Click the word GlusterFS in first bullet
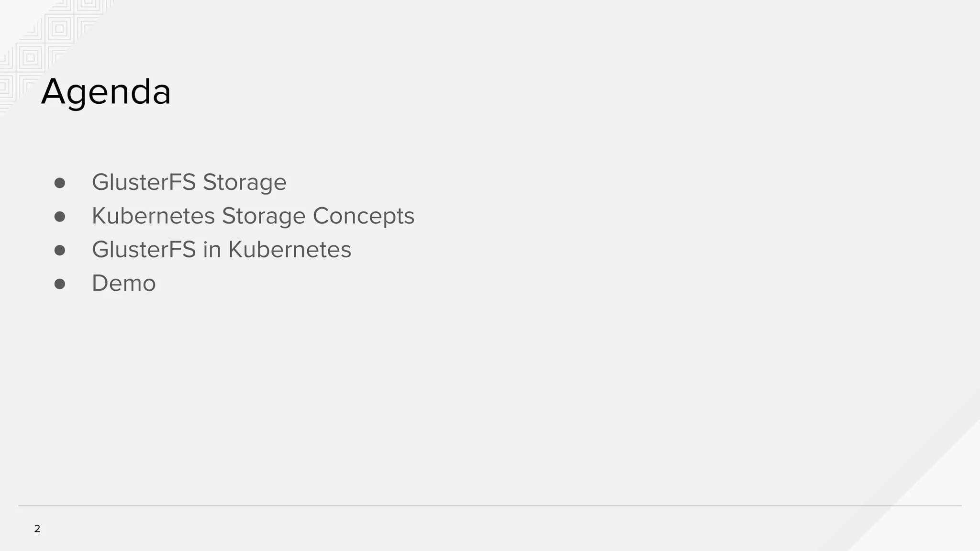Viewport: 980px width, 551px height. click(x=144, y=182)
